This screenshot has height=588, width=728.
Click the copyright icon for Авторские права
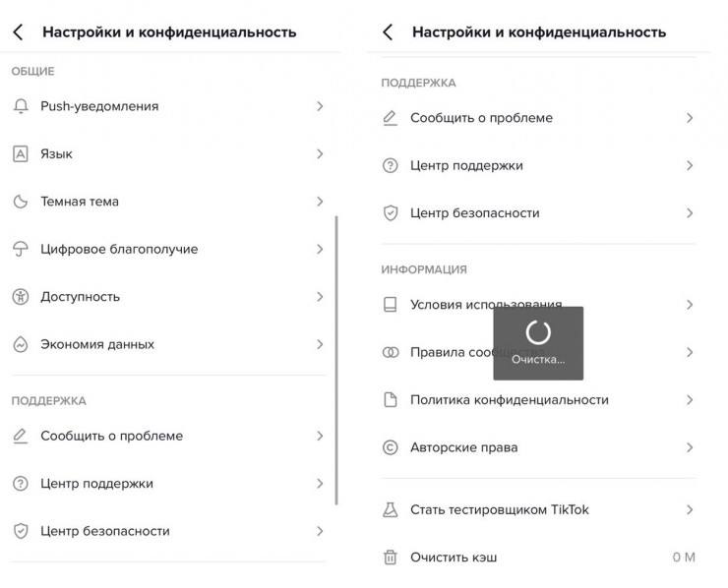390,447
